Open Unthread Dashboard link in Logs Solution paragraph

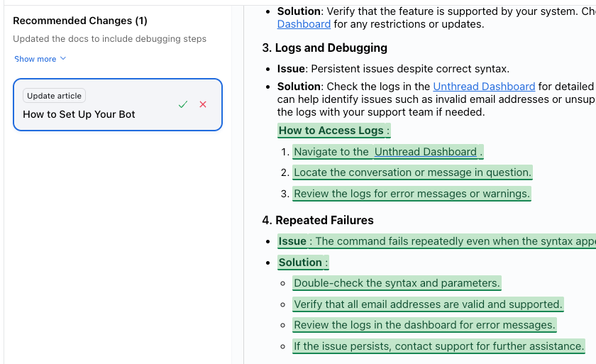[484, 87]
